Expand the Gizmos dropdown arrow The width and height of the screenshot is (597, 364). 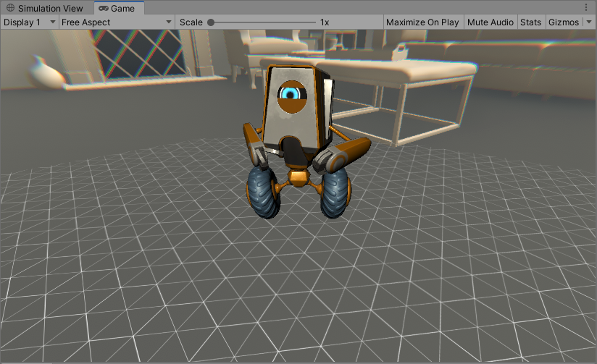[588, 22]
